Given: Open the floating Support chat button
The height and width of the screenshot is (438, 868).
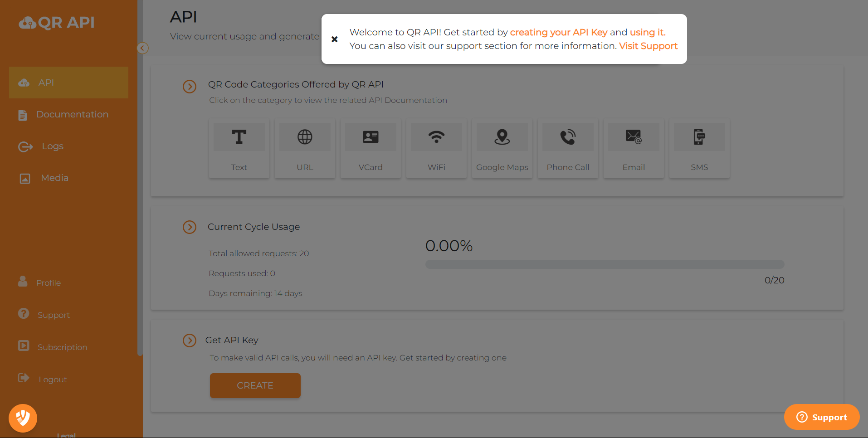Looking at the screenshot, I should (821, 417).
